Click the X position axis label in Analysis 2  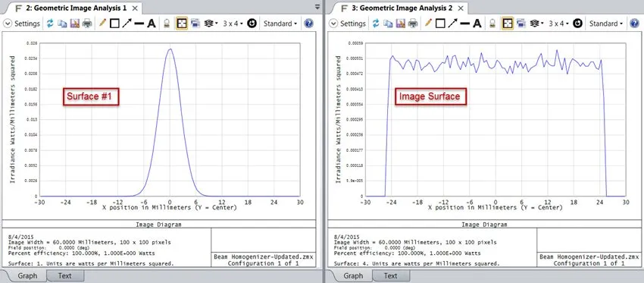[495, 208]
